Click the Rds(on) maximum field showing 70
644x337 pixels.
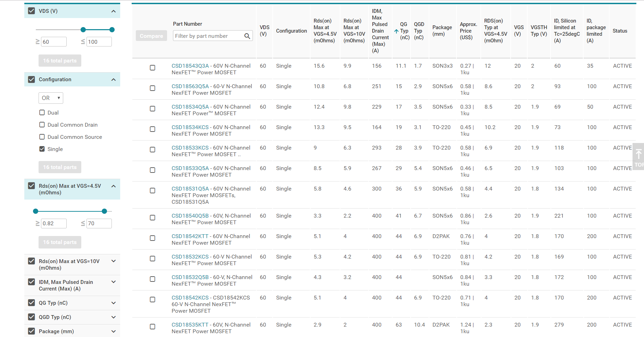[99, 223]
